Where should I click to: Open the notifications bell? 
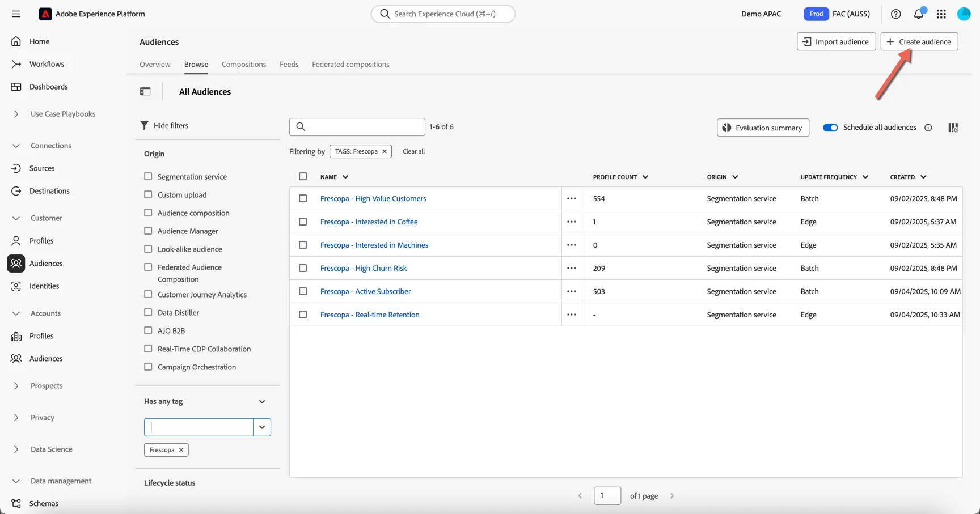(x=918, y=14)
